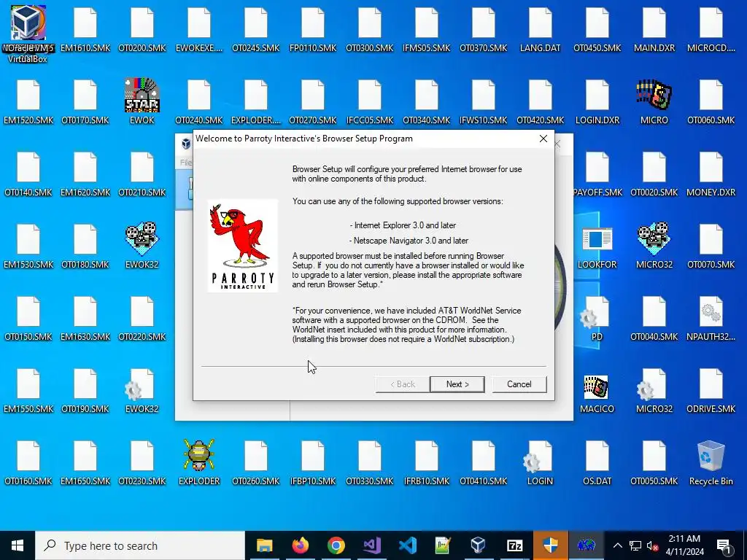This screenshot has height=560, width=747.
Task: Select the OT0020.SMK file icon
Action: [x=654, y=174]
